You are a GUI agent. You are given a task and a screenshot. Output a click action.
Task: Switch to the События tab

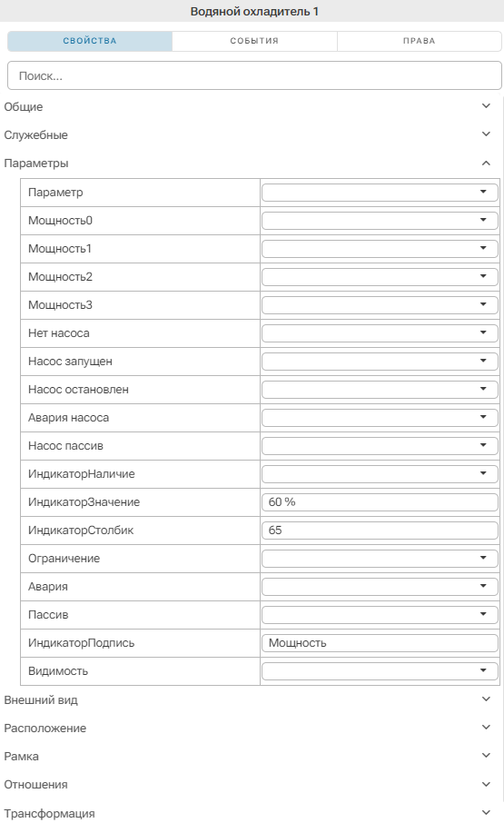pos(254,41)
